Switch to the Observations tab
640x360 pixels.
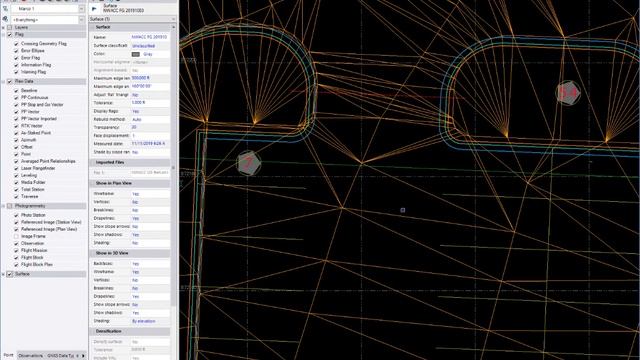[31, 356]
